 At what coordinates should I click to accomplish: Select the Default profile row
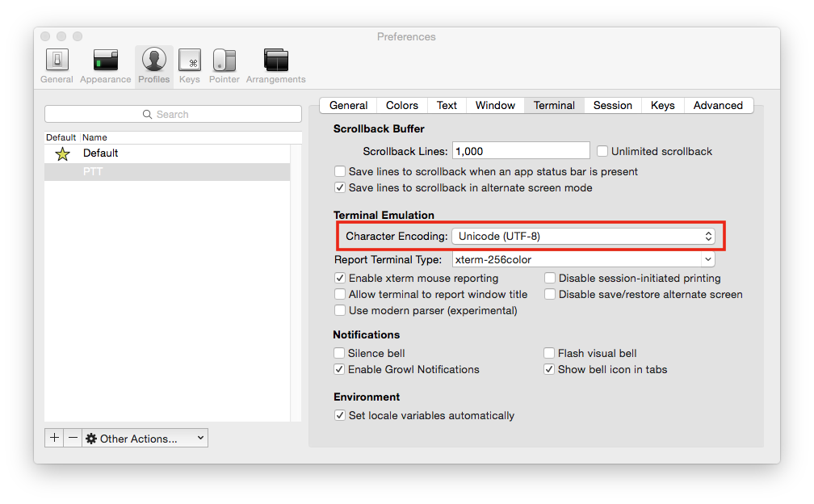(167, 153)
